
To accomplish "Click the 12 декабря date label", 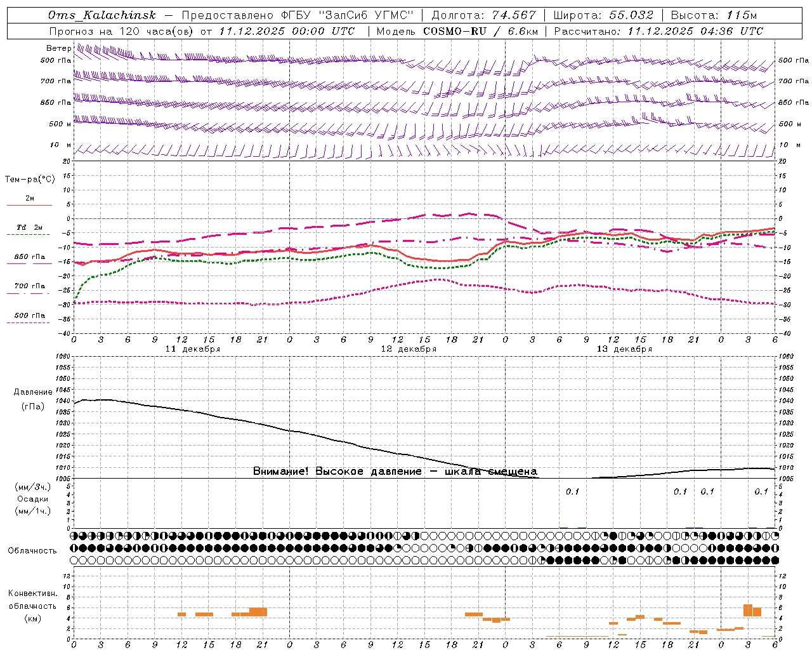I will coord(409,349).
